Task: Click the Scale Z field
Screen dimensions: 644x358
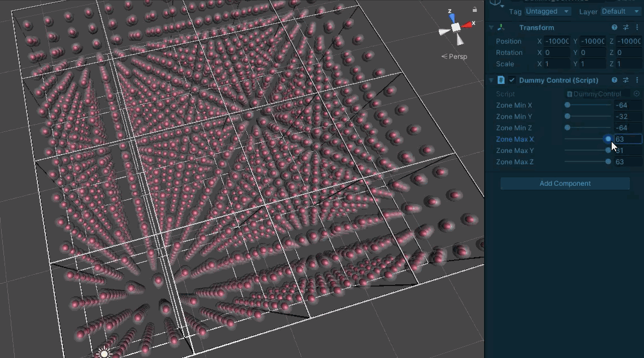Action: [x=629, y=64]
